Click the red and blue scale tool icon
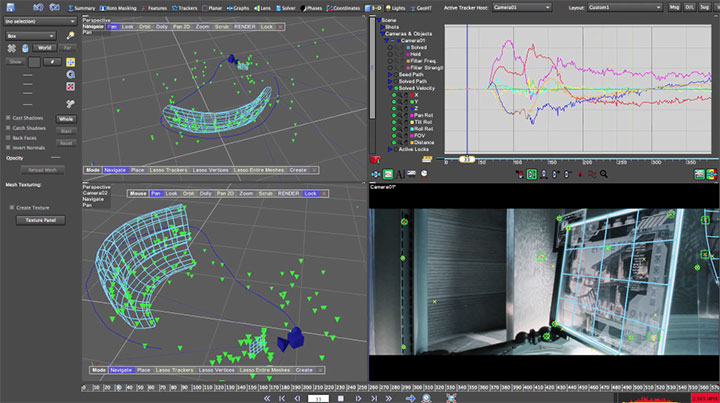Screen dimensions: 720x403 pos(70,86)
